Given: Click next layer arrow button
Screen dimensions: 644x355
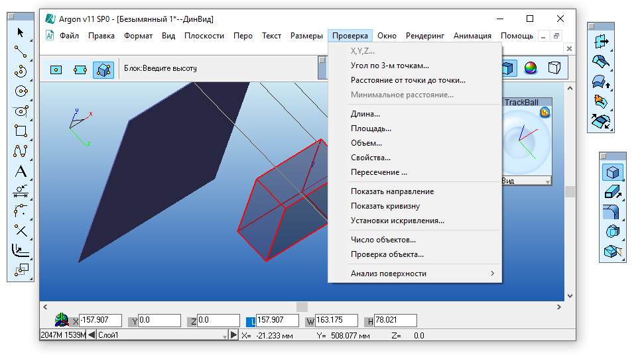Looking at the screenshot, I should click(x=233, y=335).
